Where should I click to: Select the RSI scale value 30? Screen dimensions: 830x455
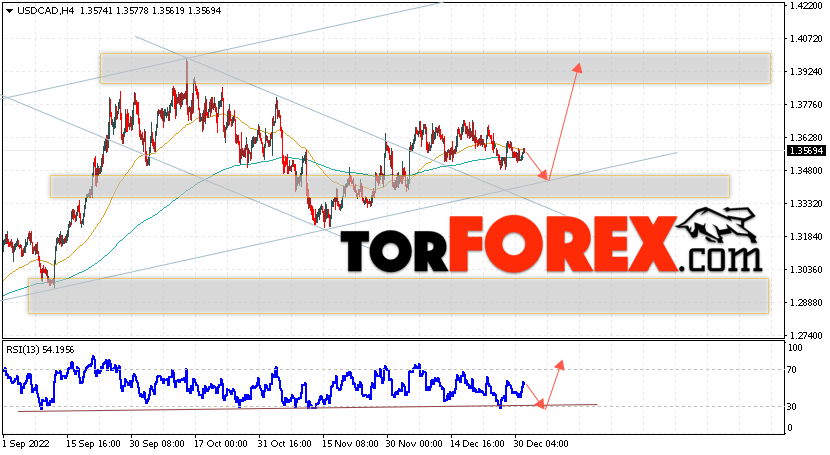point(792,406)
